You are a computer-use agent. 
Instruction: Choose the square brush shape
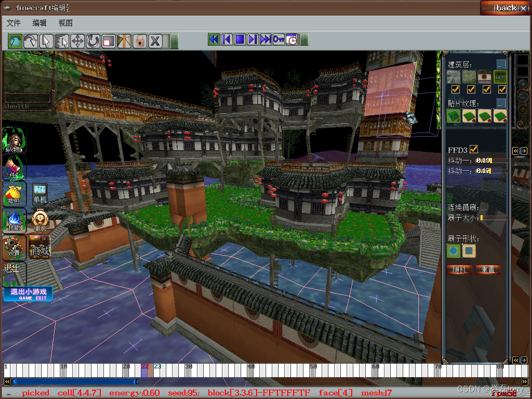click(x=469, y=251)
